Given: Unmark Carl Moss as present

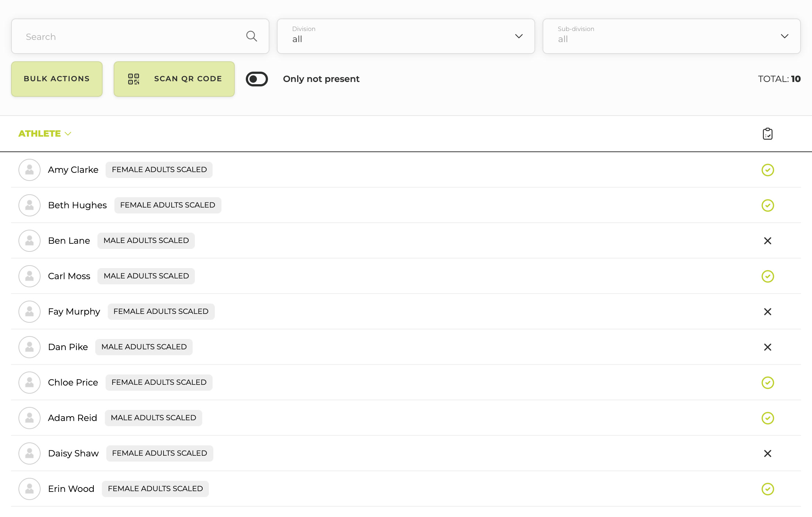Looking at the screenshot, I should [x=768, y=276].
